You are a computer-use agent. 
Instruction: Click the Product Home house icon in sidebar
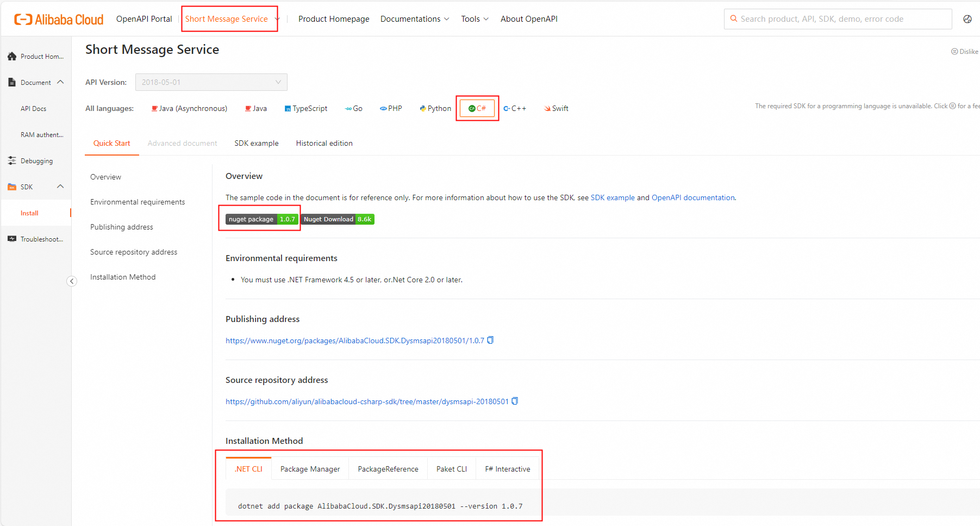click(12, 56)
